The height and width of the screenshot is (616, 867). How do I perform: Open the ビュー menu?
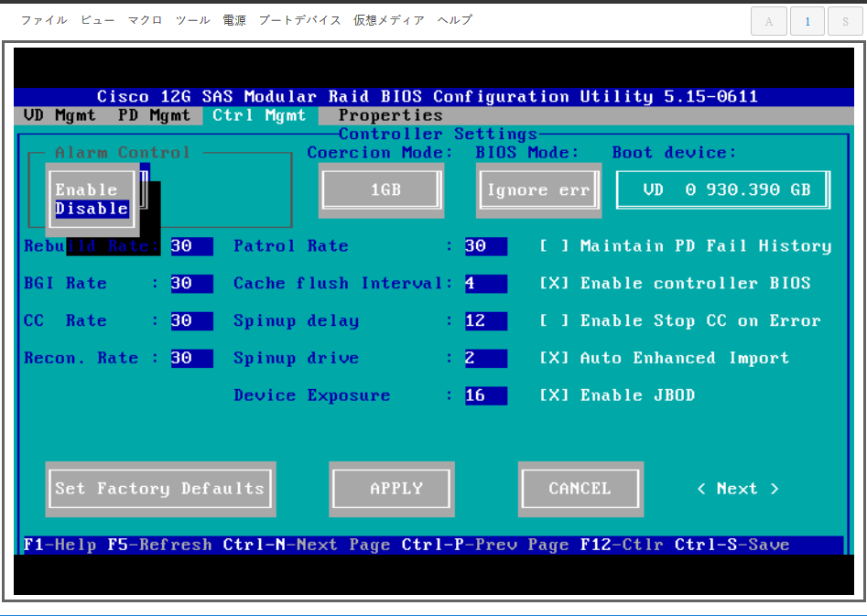97,20
